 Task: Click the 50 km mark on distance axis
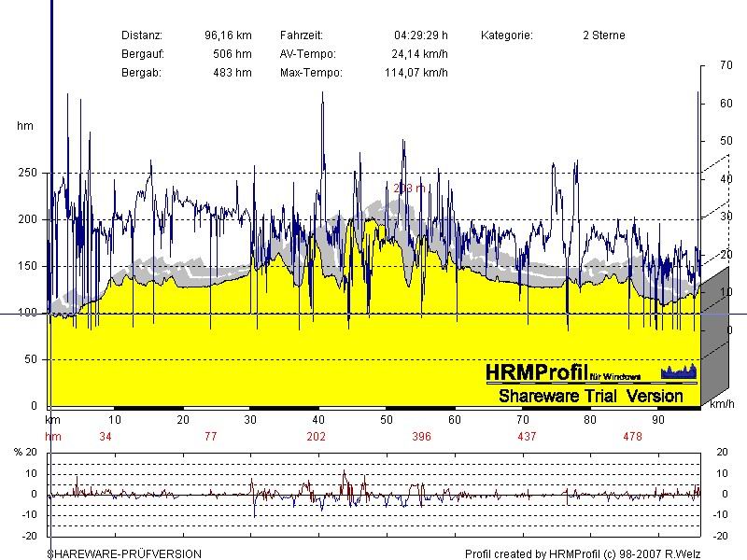pyautogui.click(x=386, y=421)
